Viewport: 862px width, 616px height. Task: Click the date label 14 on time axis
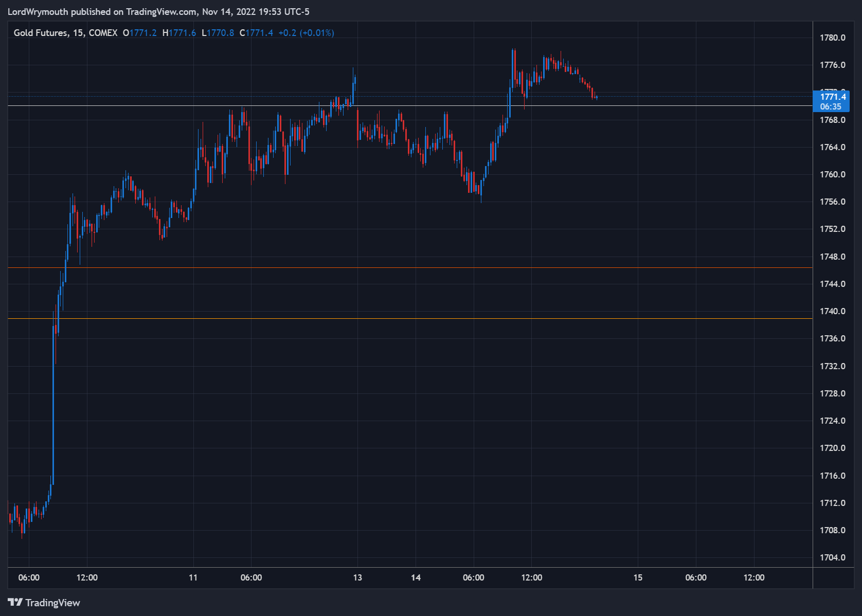(416, 577)
